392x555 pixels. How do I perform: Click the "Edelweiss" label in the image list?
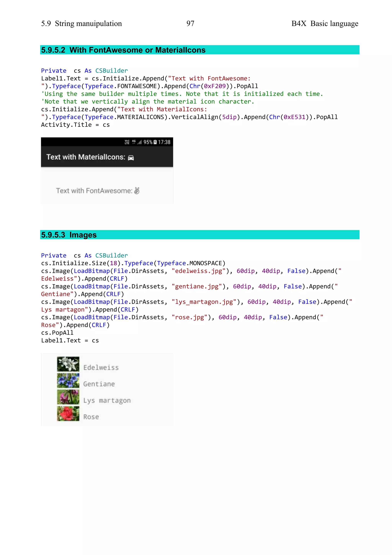pyautogui.click(x=101, y=368)
